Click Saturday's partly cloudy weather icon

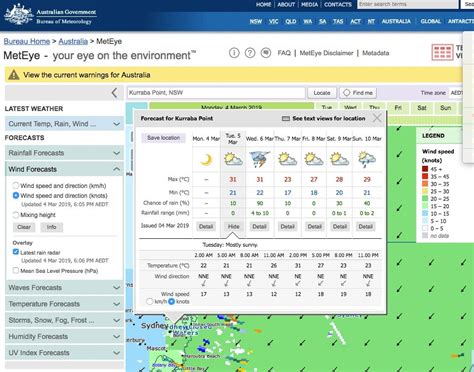pyautogui.click(x=339, y=160)
